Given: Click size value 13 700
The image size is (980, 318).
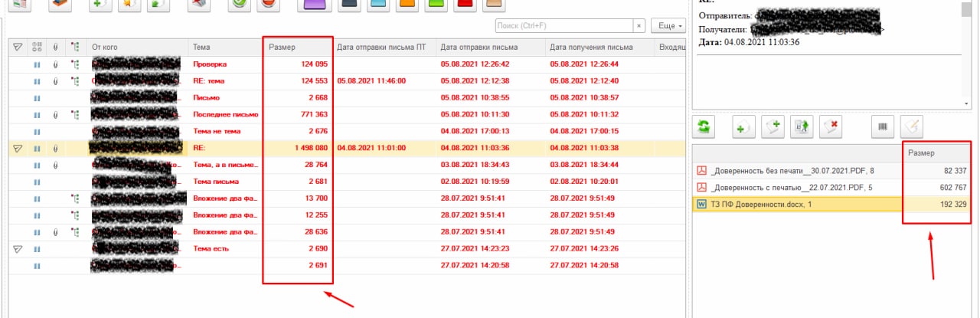Looking at the screenshot, I should pyautogui.click(x=317, y=198).
